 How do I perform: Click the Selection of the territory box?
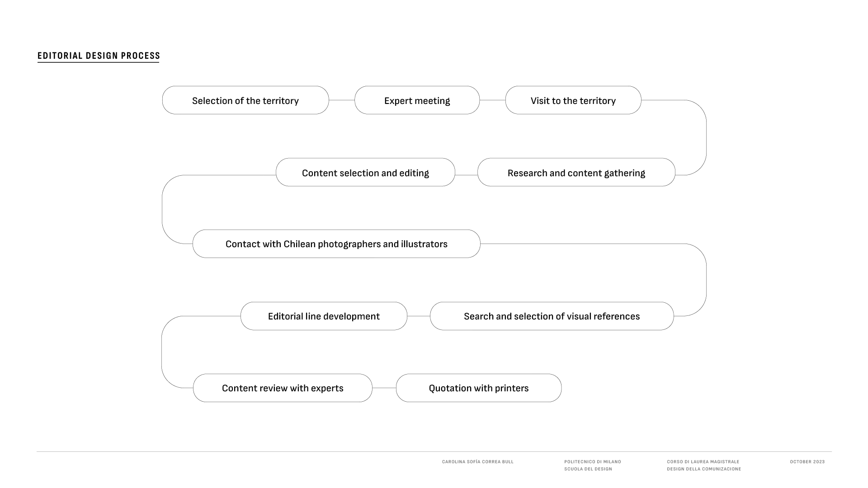point(245,100)
